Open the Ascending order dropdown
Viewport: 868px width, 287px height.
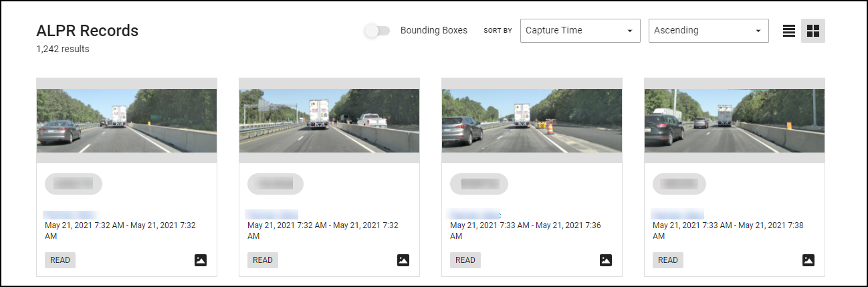[708, 31]
